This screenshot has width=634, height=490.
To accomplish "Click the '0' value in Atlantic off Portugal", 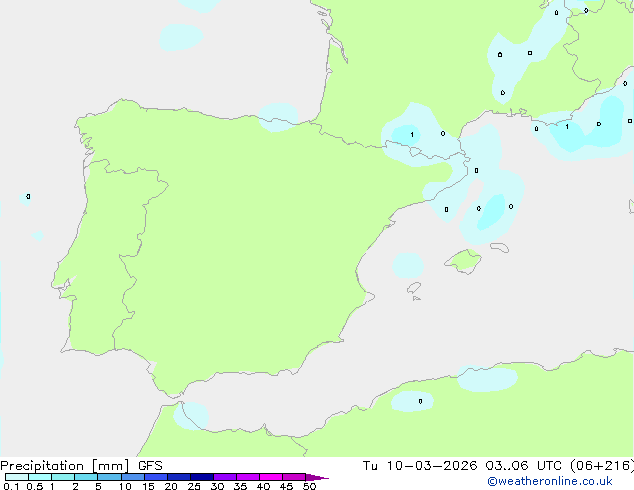I will [28, 196].
